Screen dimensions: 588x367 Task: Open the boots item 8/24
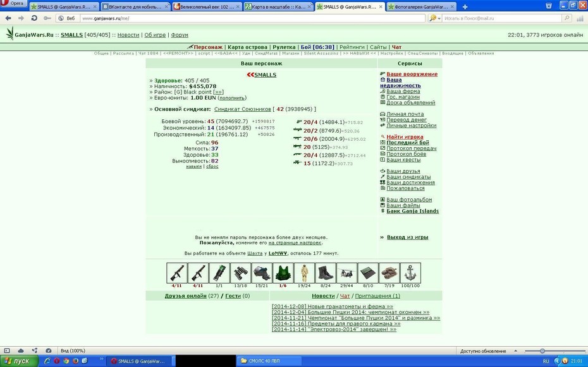tap(325, 273)
